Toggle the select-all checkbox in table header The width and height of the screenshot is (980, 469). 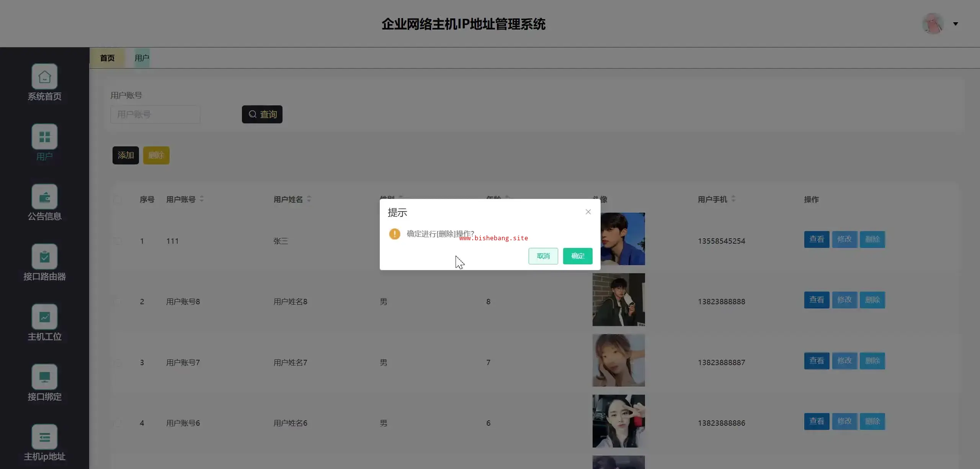[x=117, y=200]
